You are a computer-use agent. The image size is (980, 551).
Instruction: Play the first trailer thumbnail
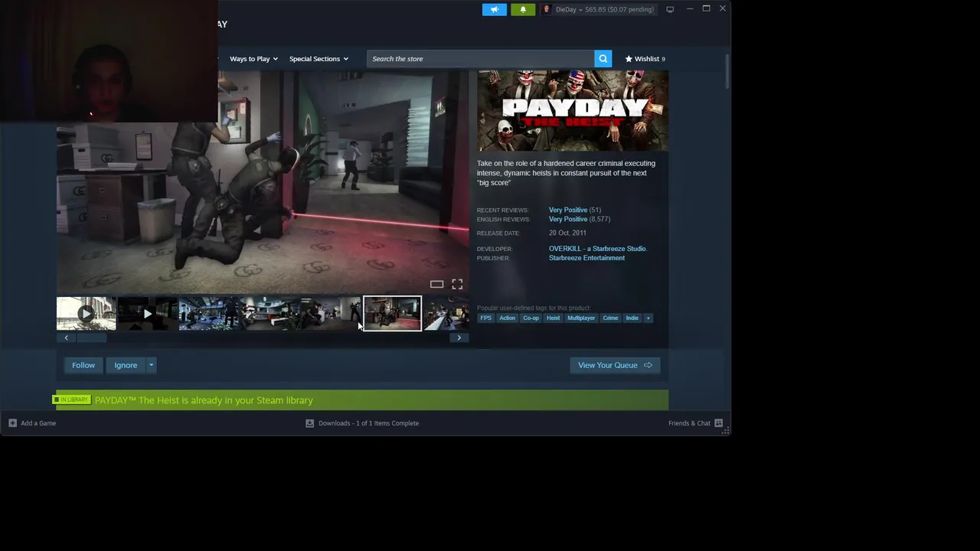click(86, 314)
